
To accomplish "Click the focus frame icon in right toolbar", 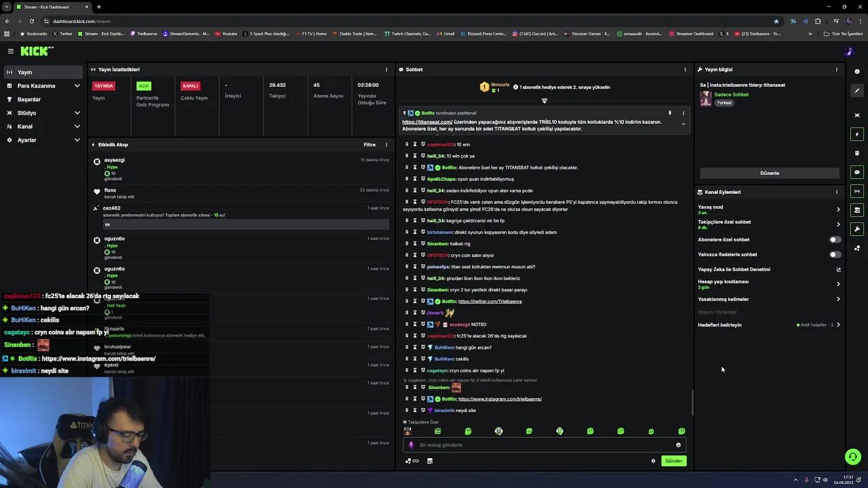I will pos(857,115).
